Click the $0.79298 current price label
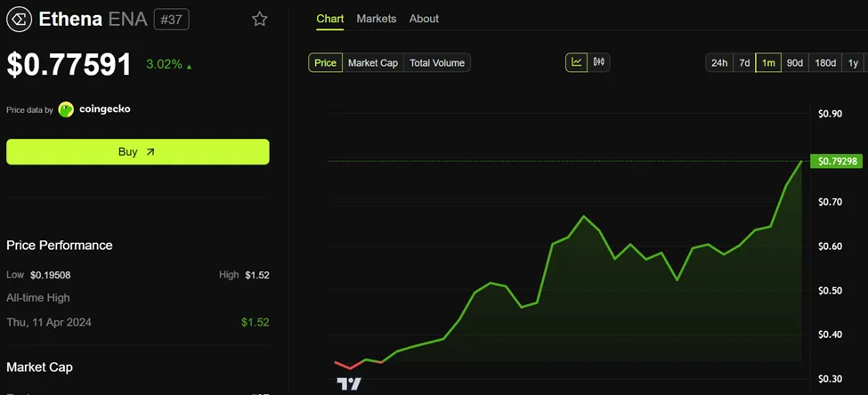This screenshot has height=395, width=868. 836,162
